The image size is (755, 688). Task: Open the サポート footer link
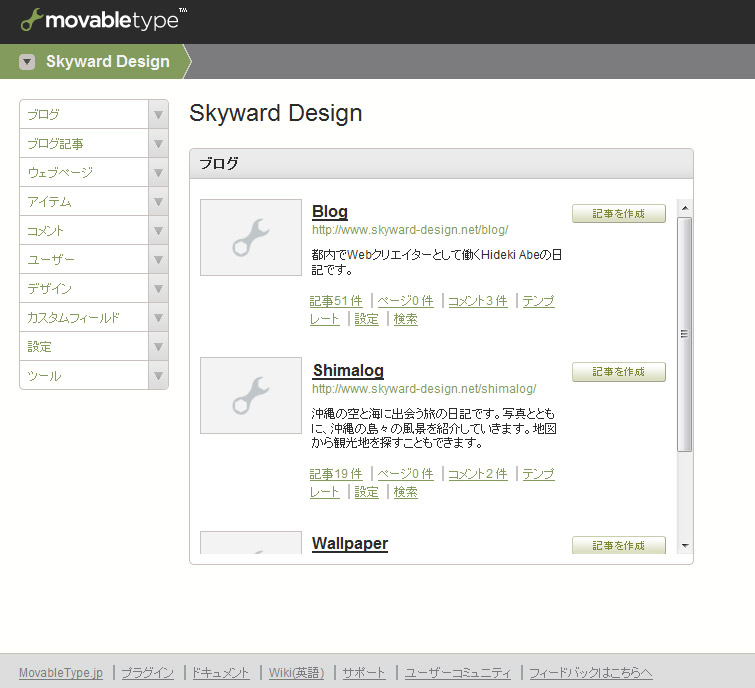pyautogui.click(x=364, y=673)
